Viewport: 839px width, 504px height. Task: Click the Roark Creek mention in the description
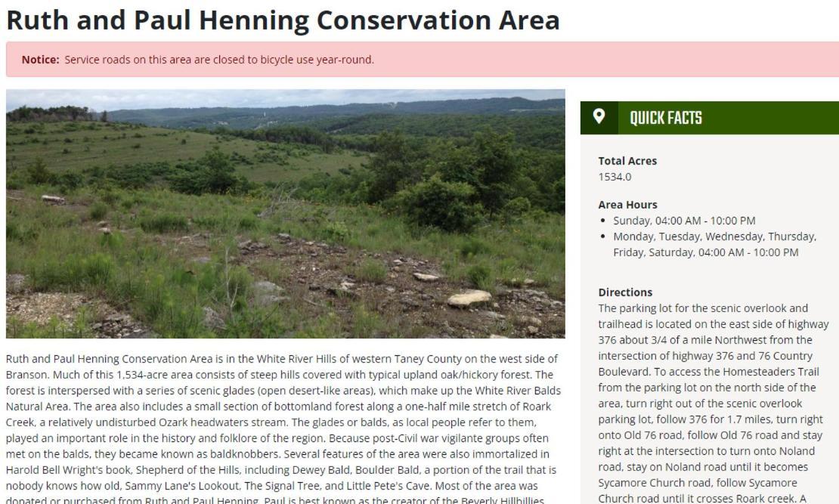click(x=537, y=407)
